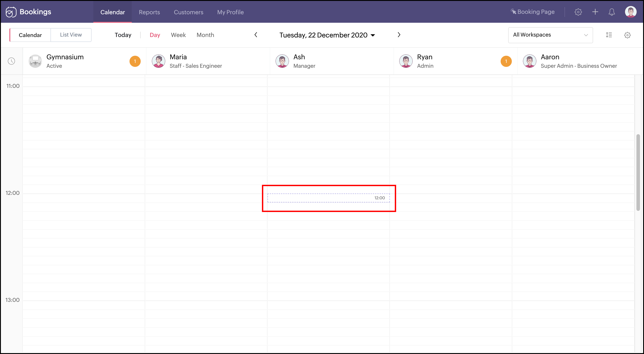Open the Booking Page link
Screen dimensions: 644x354
[533, 12]
